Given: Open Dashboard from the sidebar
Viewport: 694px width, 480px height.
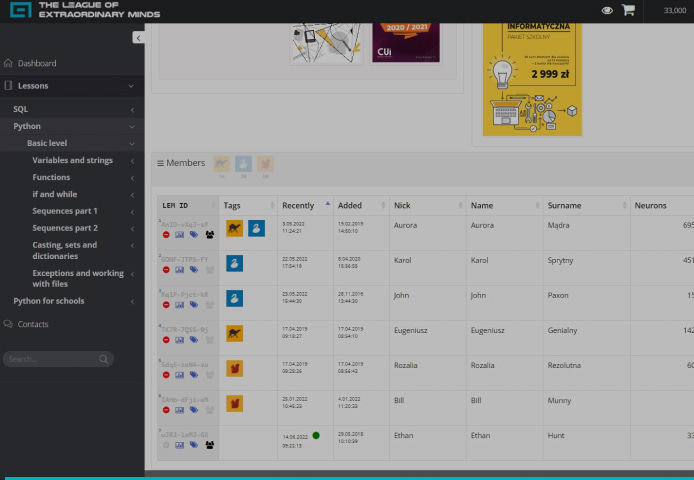Looking at the screenshot, I should pyautogui.click(x=37, y=63).
